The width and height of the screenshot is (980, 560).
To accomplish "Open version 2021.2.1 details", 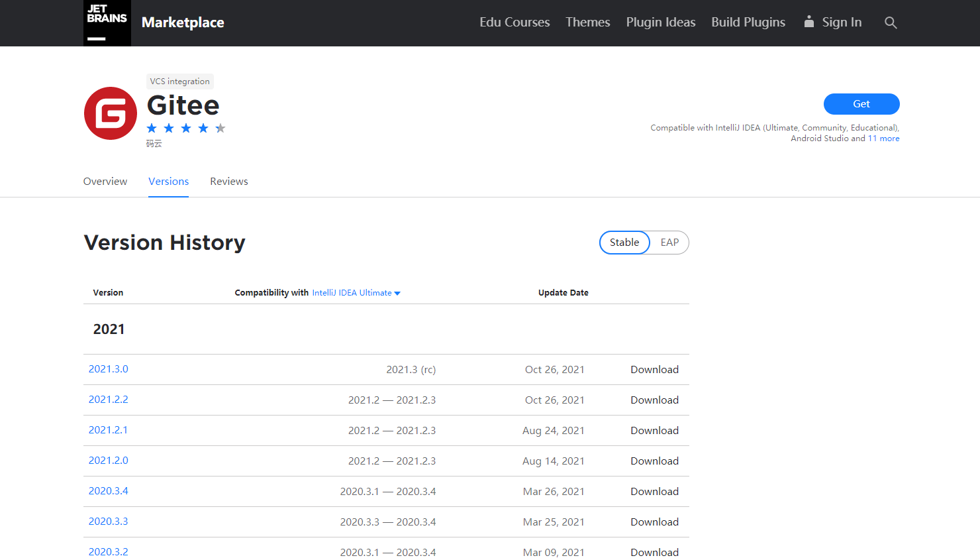I will pyautogui.click(x=108, y=430).
